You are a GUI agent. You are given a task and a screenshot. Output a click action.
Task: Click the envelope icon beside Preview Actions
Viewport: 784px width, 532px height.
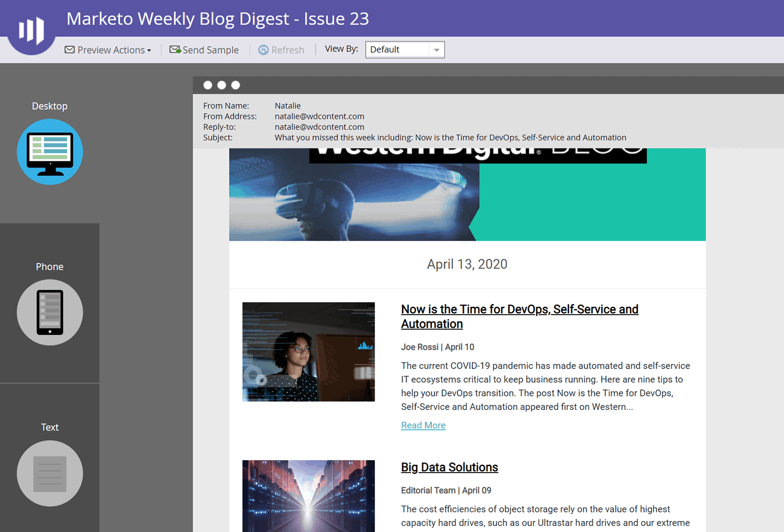[69, 50]
